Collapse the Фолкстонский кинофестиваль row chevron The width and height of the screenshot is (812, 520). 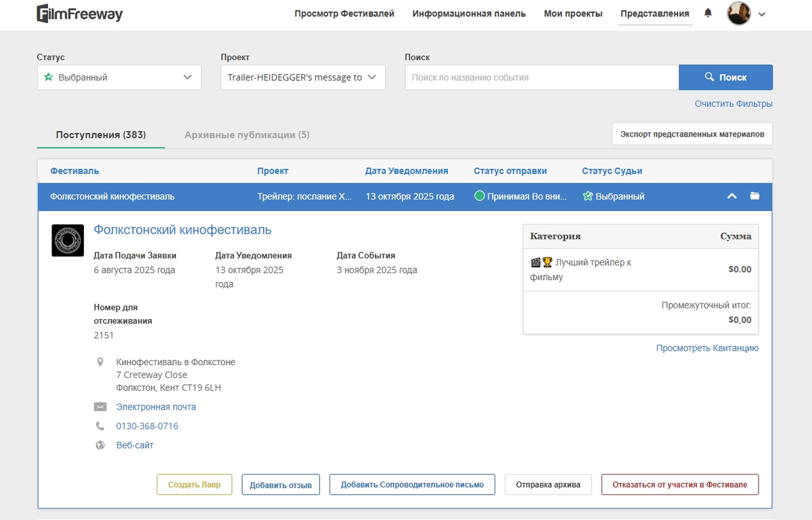(x=731, y=196)
